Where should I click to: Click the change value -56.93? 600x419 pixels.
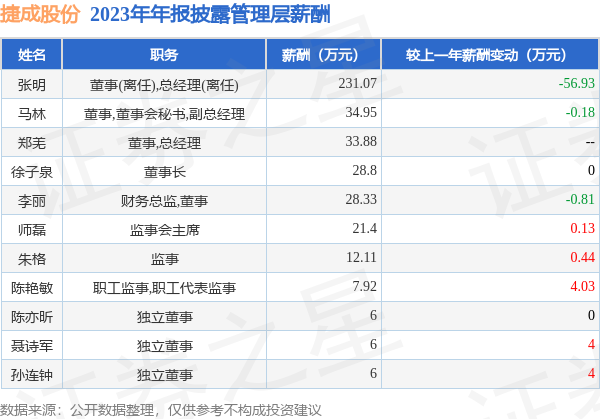(x=577, y=83)
